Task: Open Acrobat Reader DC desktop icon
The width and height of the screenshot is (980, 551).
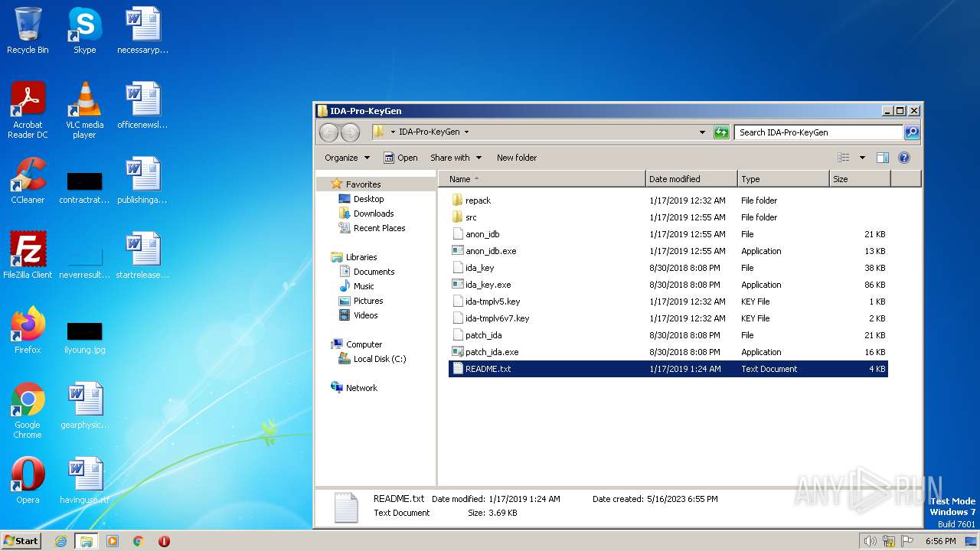Action: point(28,110)
